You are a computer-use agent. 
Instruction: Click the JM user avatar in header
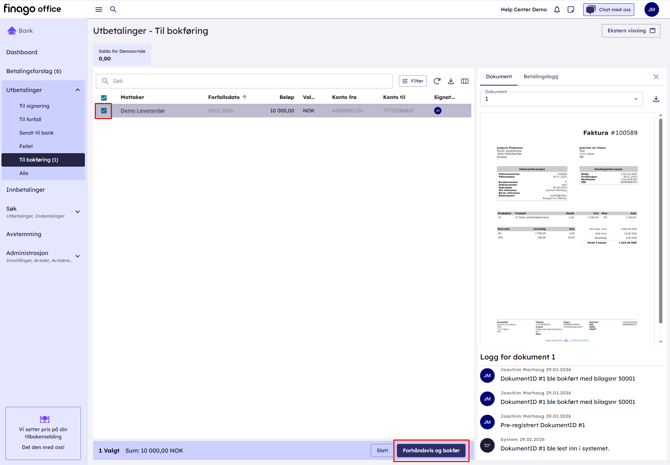click(x=651, y=9)
